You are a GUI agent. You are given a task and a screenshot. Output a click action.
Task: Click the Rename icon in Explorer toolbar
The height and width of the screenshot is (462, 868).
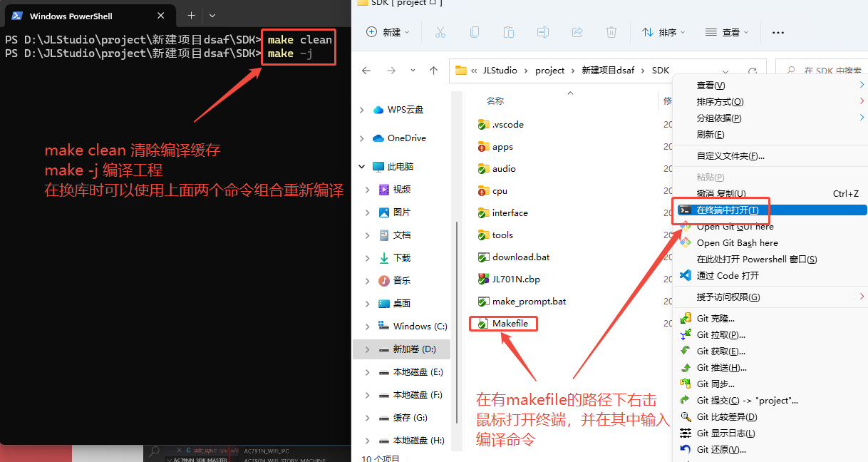coord(543,32)
